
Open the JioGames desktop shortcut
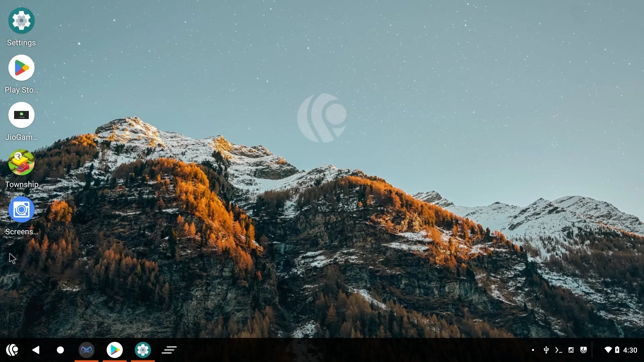(x=21, y=115)
